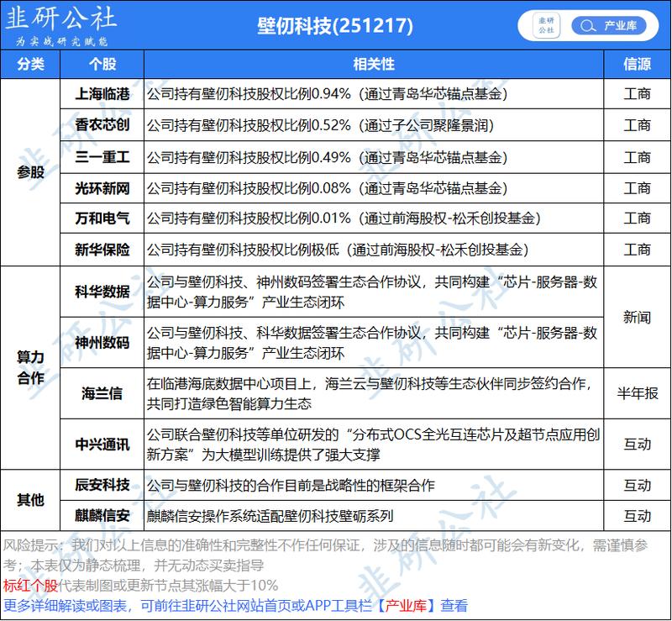This screenshot has width=672, height=621.
Task: Select the stock 麒麟信安
Action: 101,516
